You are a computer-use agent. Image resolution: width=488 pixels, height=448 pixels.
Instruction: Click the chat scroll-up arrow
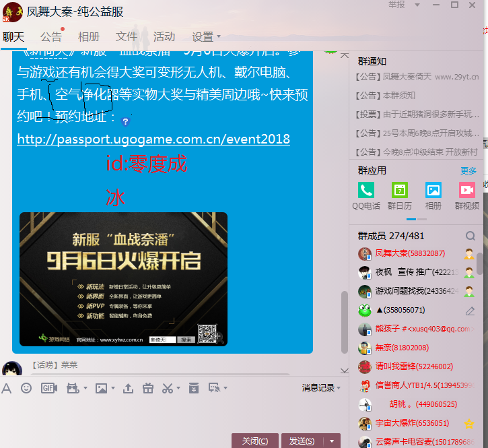tap(345, 56)
